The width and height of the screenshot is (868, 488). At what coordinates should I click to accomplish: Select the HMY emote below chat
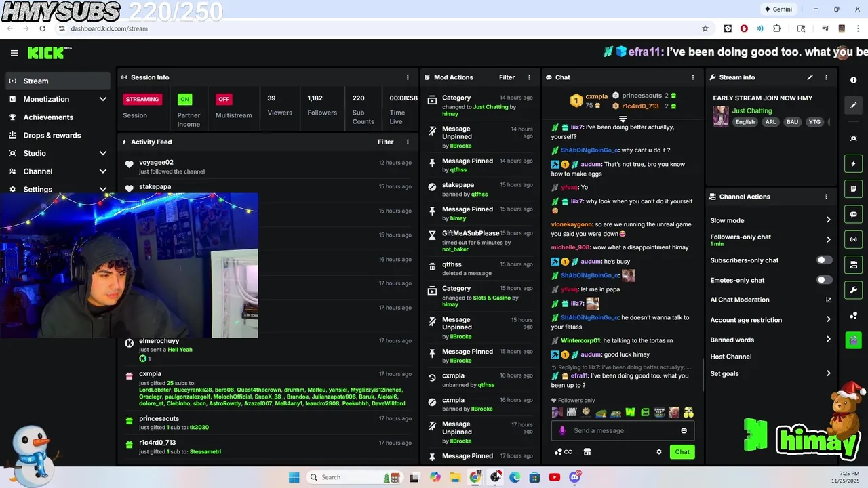click(572, 412)
